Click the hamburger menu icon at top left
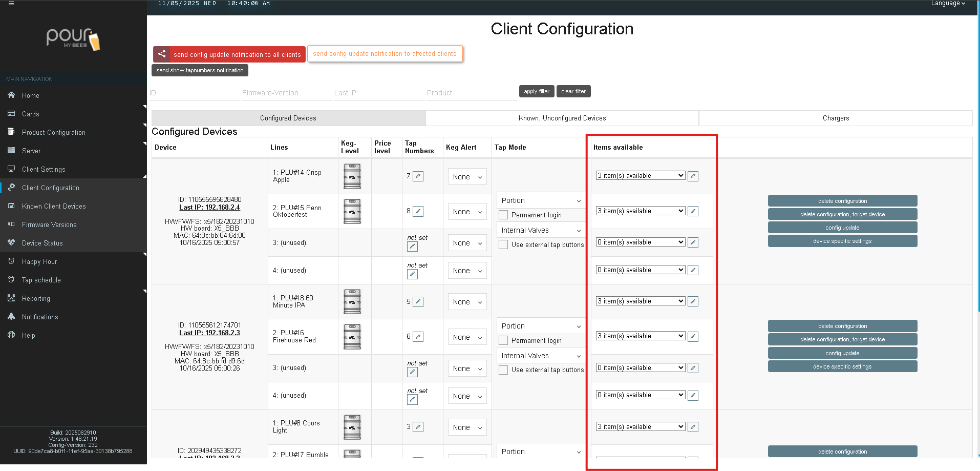 click(11, 3)
